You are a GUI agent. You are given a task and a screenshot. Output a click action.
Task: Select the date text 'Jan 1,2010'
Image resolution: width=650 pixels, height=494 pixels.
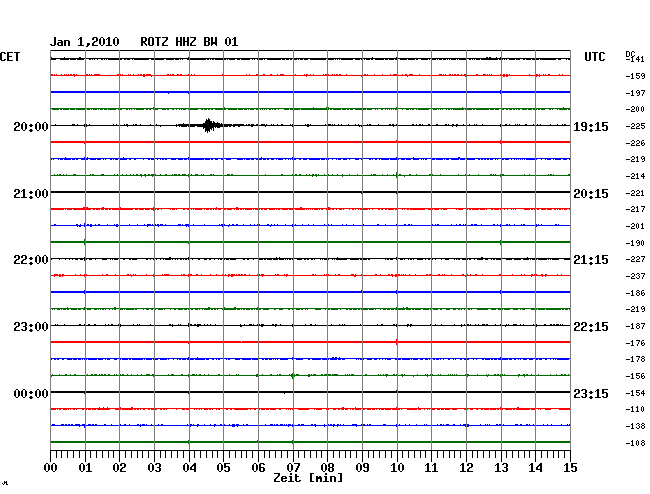coord(85,42)
